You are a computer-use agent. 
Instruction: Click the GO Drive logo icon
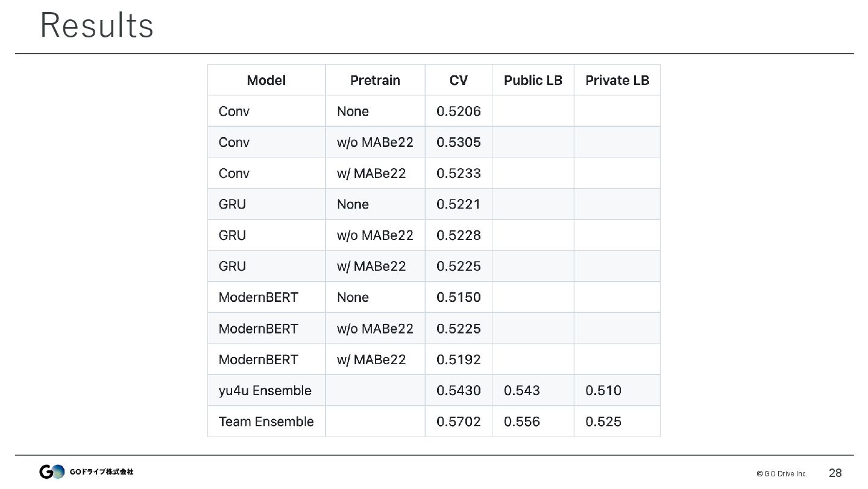tap(52, 472)
